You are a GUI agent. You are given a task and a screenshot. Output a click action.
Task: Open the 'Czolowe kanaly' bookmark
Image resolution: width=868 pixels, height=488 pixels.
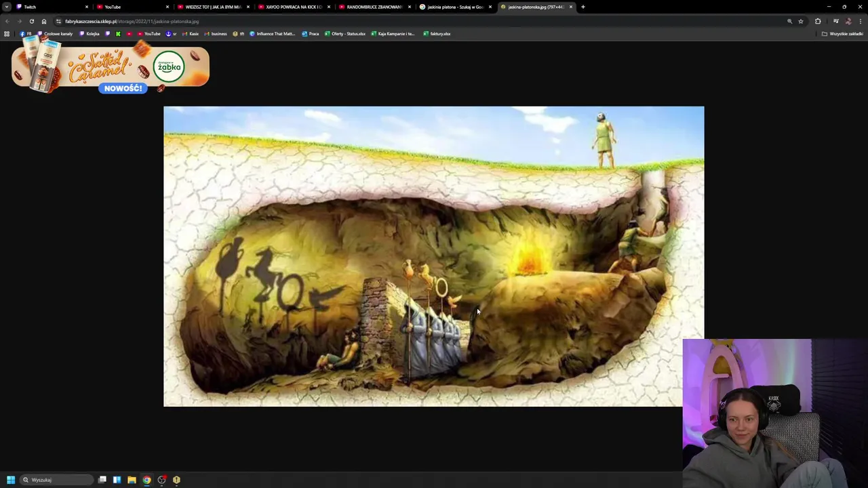(x=56, y=34)
